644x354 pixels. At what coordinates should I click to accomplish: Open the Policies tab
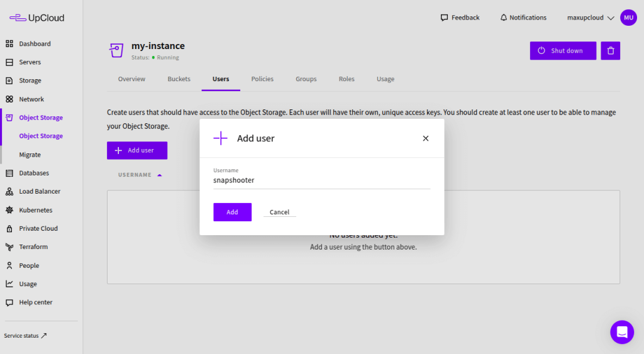click(x=262, y=79)
